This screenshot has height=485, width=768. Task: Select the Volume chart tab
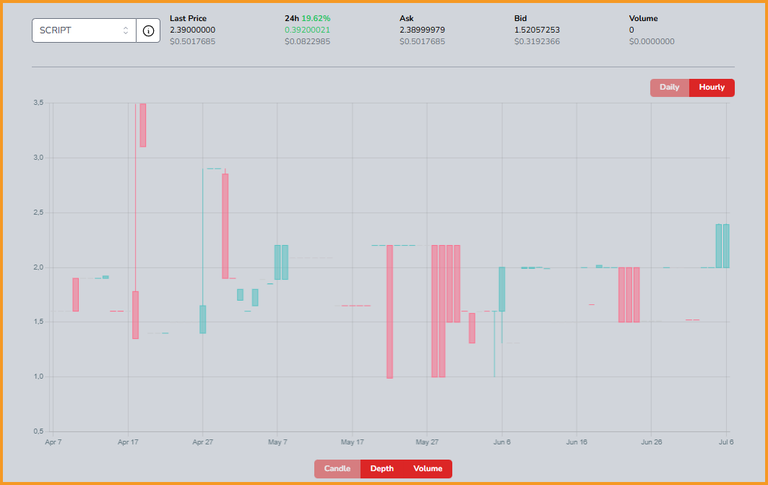tap(428, 469)
